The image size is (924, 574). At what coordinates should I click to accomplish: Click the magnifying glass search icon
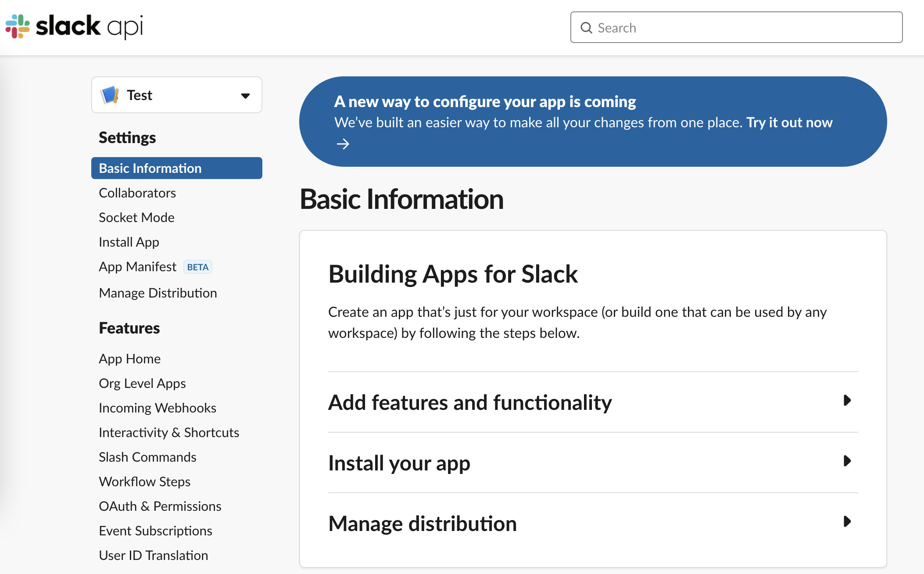click(x=586, y=28)
